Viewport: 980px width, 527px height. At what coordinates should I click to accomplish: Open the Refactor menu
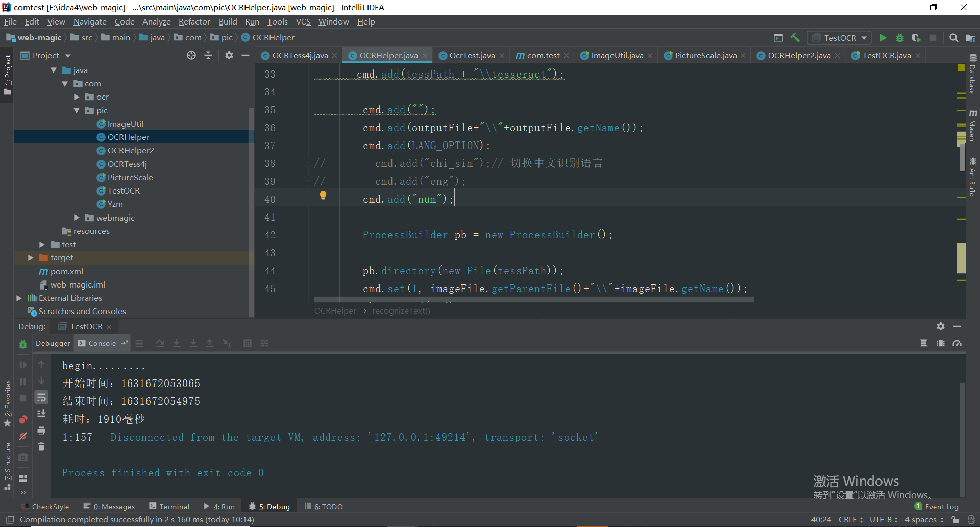pos(194,21)
